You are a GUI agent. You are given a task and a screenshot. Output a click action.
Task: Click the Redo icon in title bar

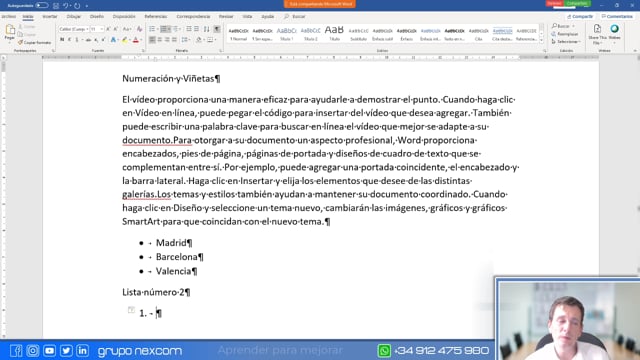[x=77, y=6]
